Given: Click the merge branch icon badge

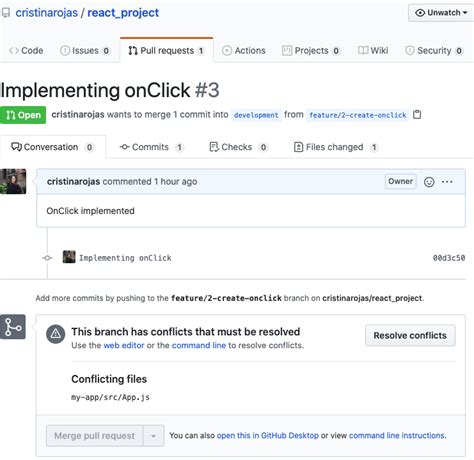Looking at the screenshot, I should [13, 327].
